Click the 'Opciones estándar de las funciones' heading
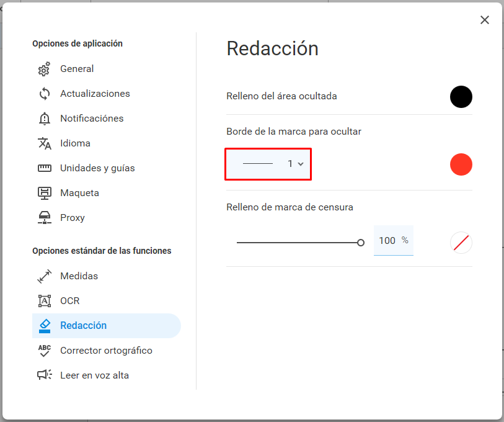Screen dimensions: 504x422 (102, 251)
